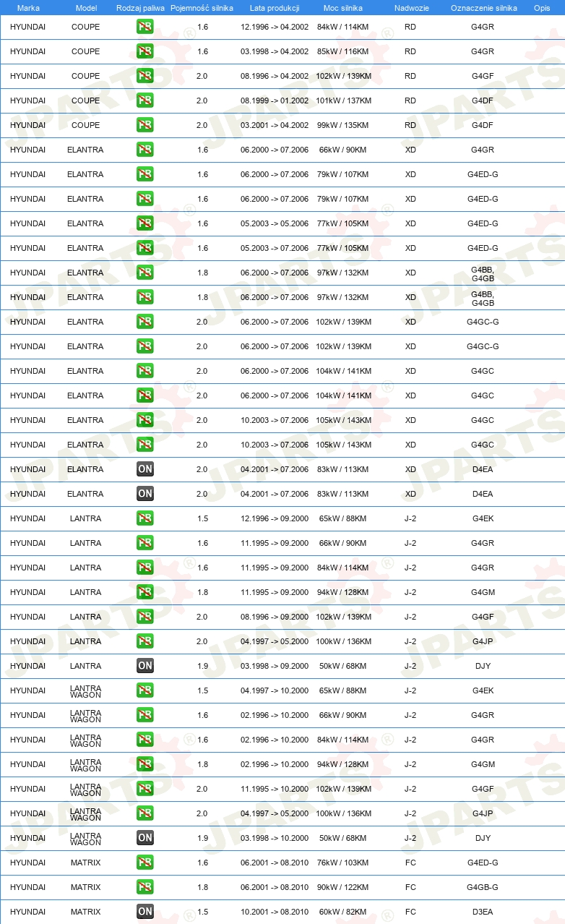The height and width of the screenshot is (924, 565).
Task: Click petrol icon in MATRIX 1.6 G4ED-G row
Action: pos(145,863)
